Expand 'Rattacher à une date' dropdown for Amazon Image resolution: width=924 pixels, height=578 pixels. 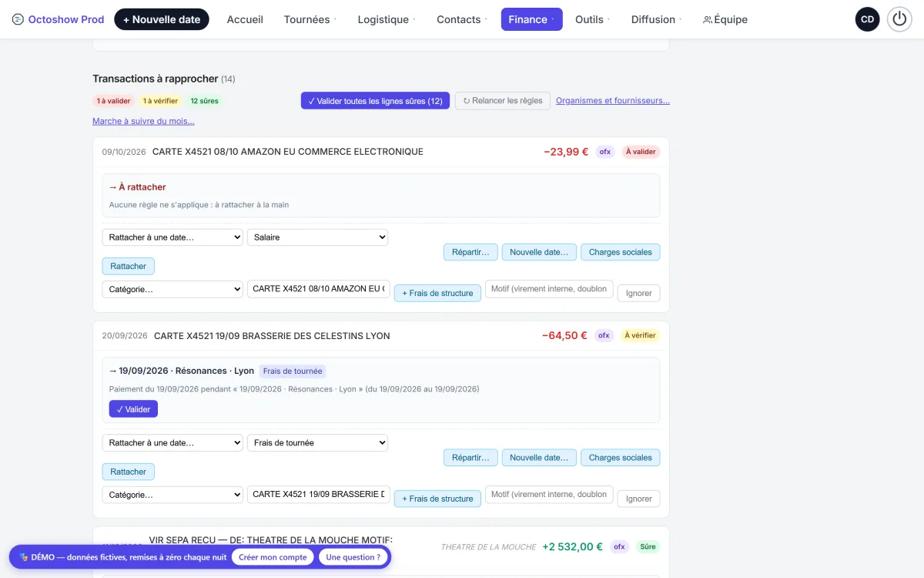tap(172, 237)
